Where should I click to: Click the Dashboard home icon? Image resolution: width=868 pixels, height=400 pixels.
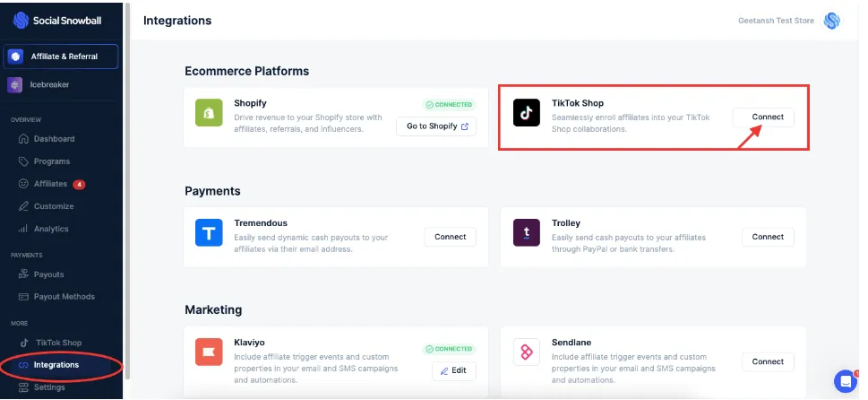[23, 139]
